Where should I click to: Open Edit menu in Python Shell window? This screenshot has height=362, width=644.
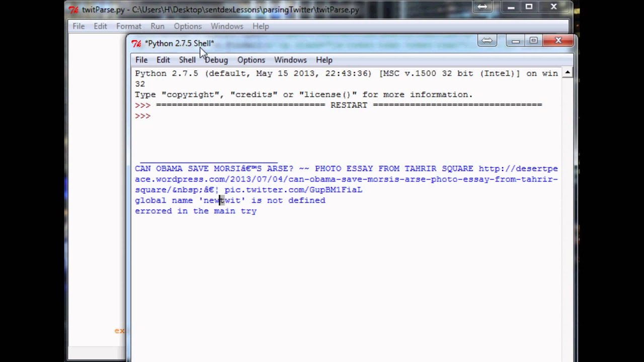pos(163,60)
